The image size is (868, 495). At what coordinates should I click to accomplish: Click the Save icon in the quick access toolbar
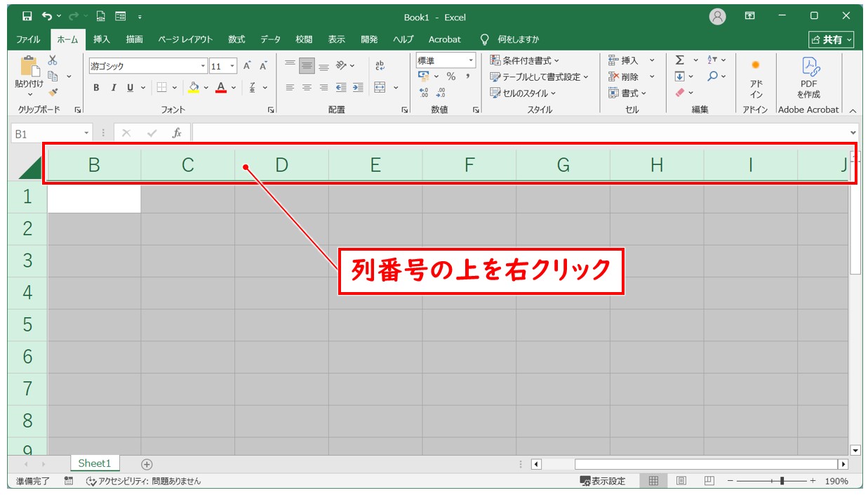pyautogui.click(x=27, y=16)
